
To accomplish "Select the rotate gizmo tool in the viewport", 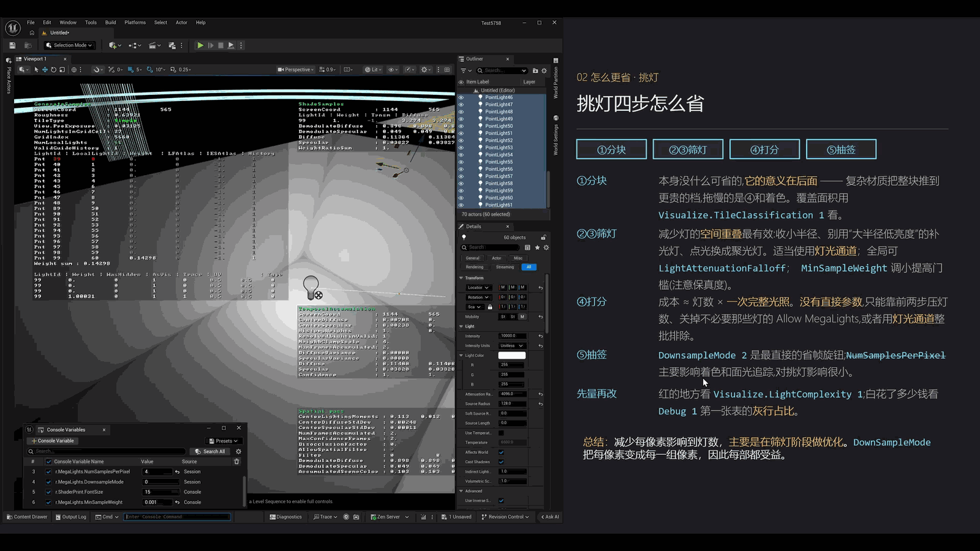I will [53, 70].
